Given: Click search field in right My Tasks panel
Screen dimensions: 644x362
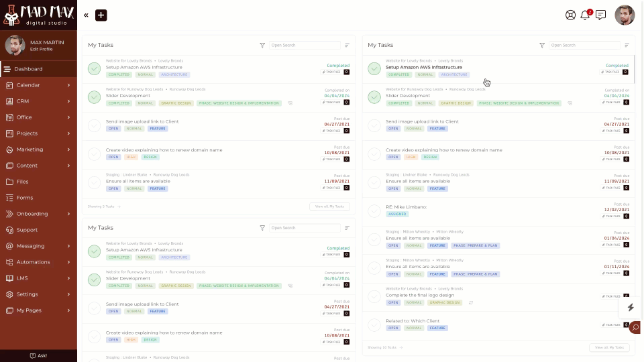Looking at the screenshot, I should [584, 46].
